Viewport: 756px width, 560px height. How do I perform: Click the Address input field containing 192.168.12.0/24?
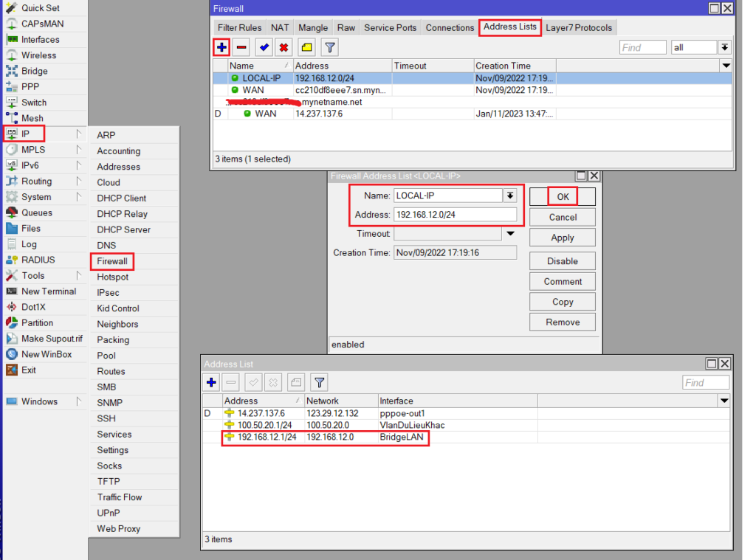point(455,215)
